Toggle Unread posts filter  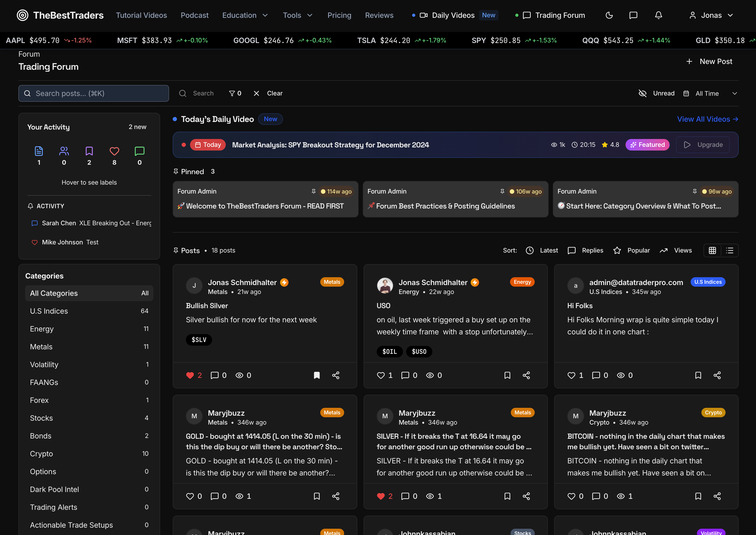click(657, 93)
